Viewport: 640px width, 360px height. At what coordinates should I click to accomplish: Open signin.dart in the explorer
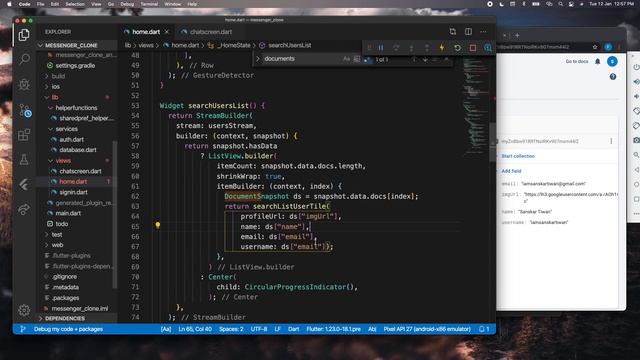(73, 192)
